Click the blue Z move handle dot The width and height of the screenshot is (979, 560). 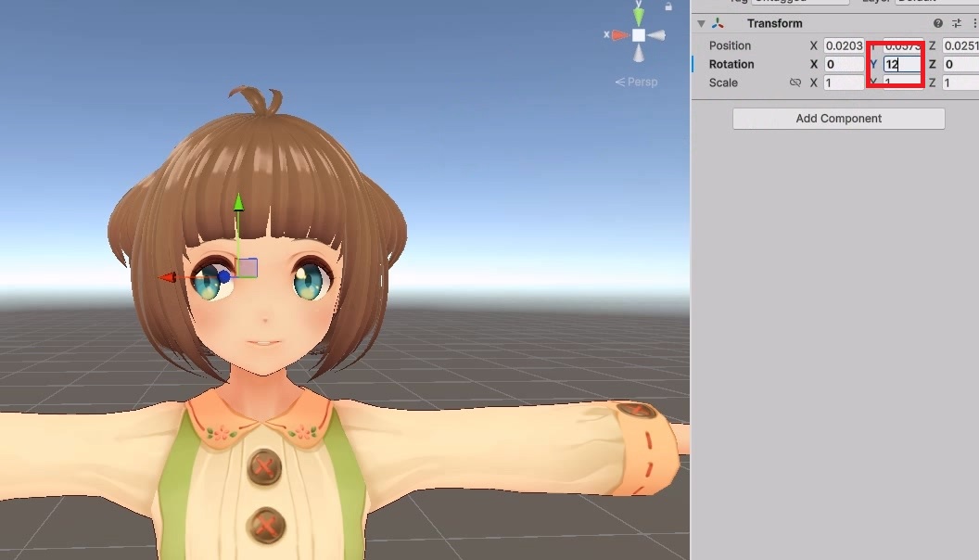pyautogui.click(x=223, y=276)
